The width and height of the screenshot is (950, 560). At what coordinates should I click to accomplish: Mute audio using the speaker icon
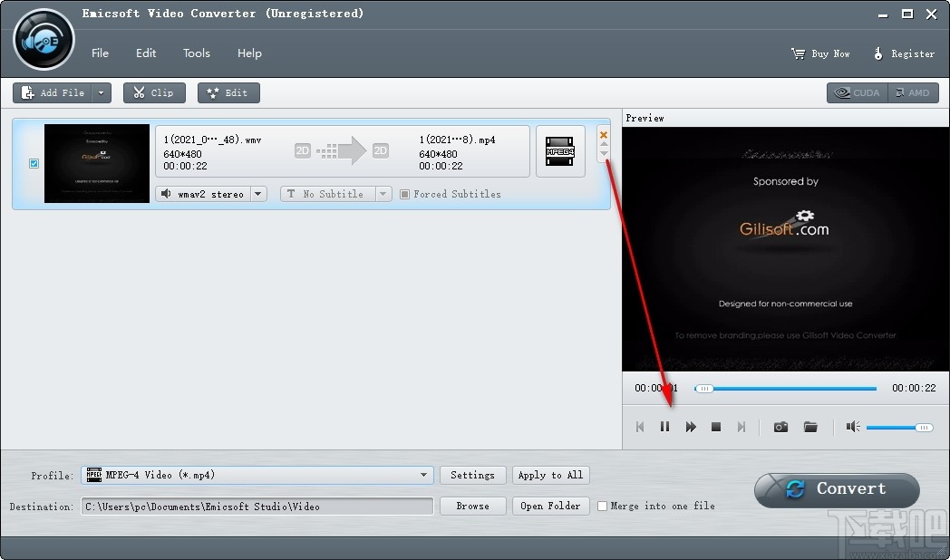pyautogui.click(x=852, y=426)
